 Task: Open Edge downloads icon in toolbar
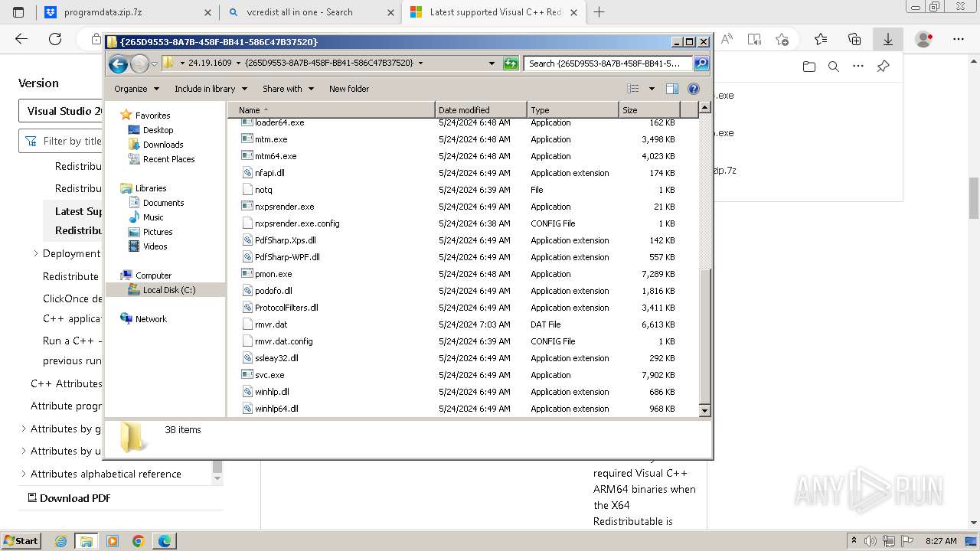887,39
